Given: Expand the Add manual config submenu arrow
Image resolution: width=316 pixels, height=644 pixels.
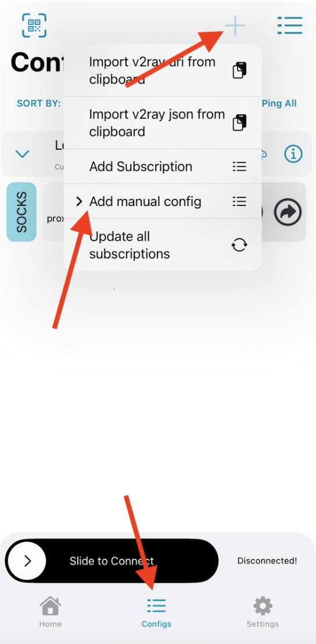Looking at the screenshot, I should (x=80, y=201).
